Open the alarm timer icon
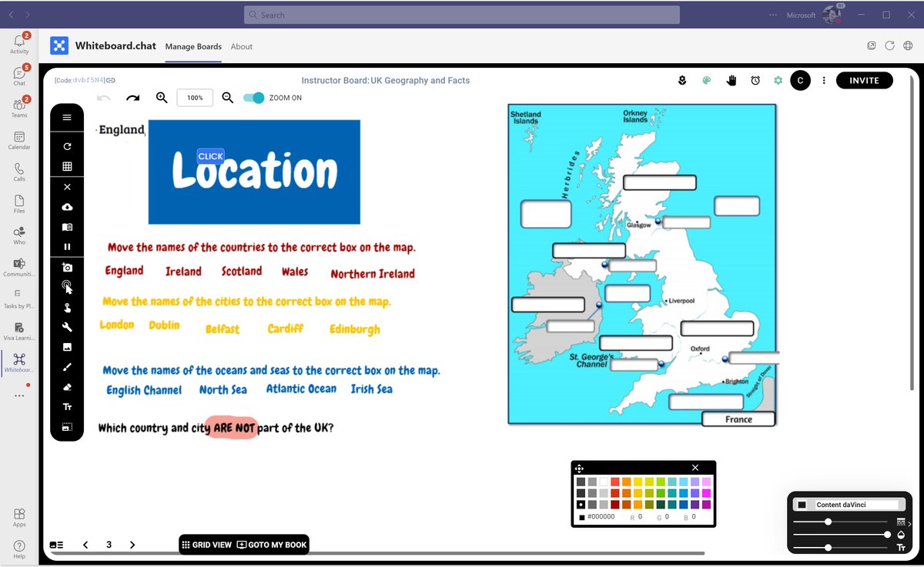Viewport: 924px width, 567px height. coord(755,80)
